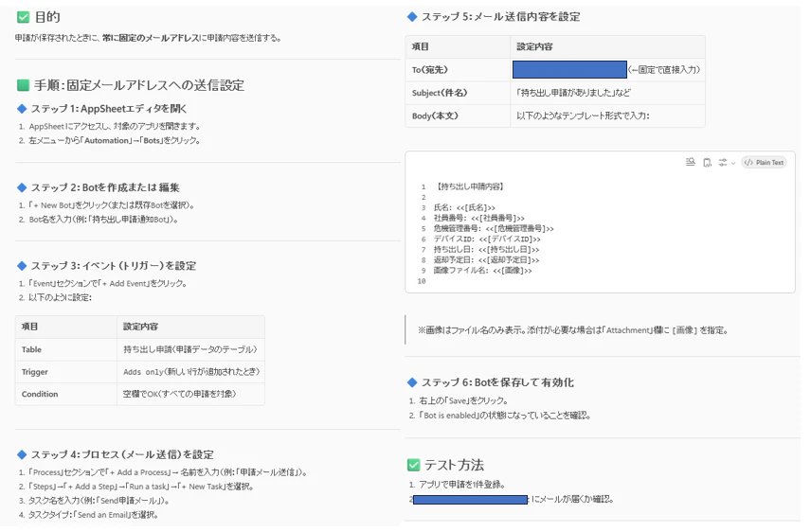Viewport: 811px width, 532px height.
Task: Click the copy code icon in code block
Action: coord(707,162)
